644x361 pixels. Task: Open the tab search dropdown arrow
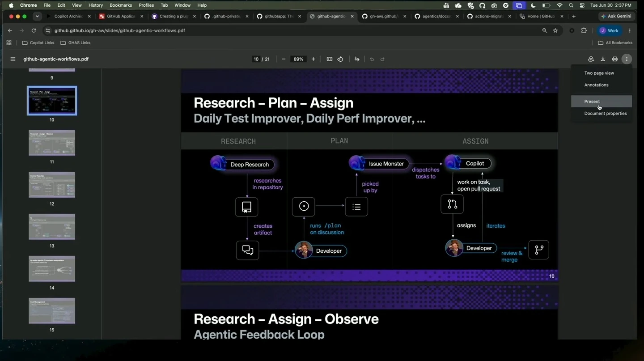(37, 16)
